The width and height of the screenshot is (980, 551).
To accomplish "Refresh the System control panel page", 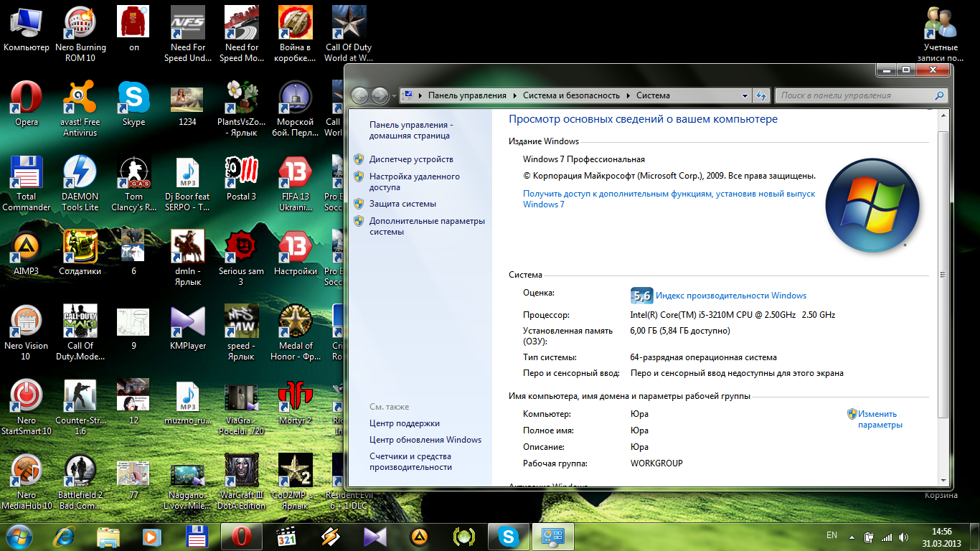I will 762,95.
